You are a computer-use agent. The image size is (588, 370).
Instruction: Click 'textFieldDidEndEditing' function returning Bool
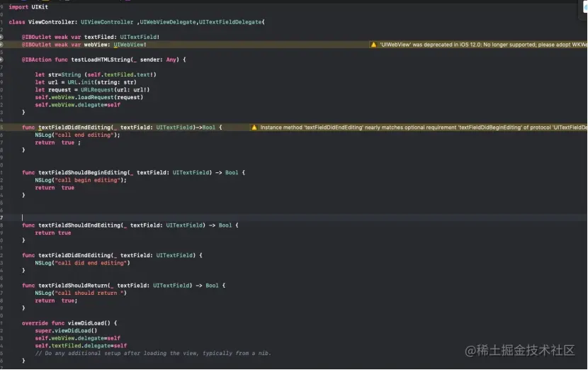click(74, 128)
